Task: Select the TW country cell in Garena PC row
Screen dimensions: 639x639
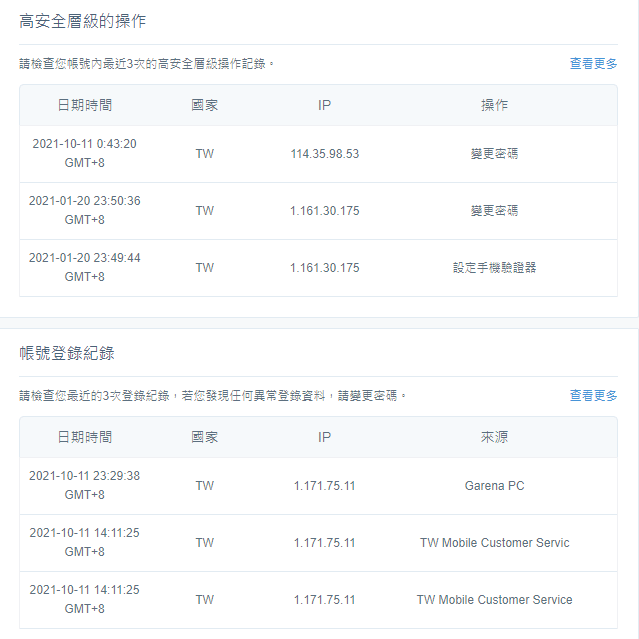Action: [204, 486]
